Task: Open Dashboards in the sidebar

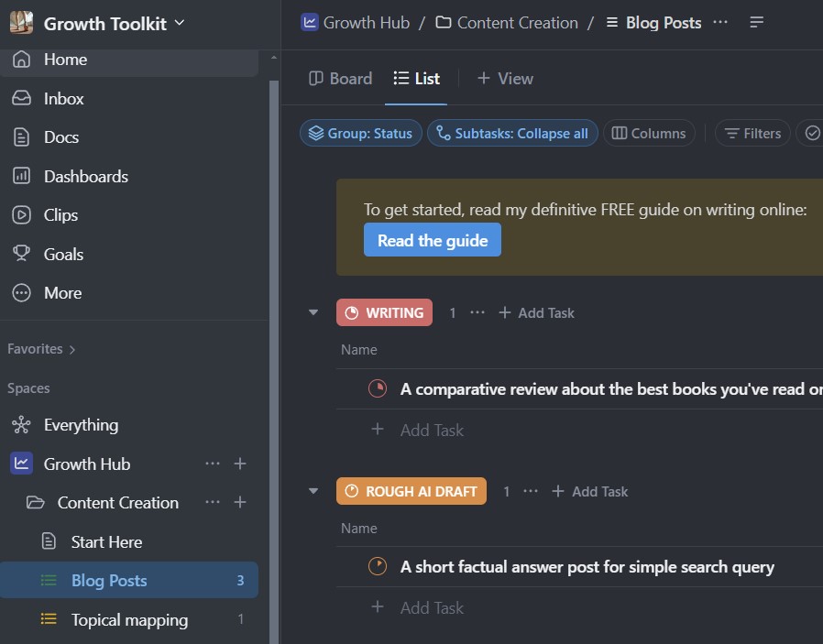Action: coord(85,177)
